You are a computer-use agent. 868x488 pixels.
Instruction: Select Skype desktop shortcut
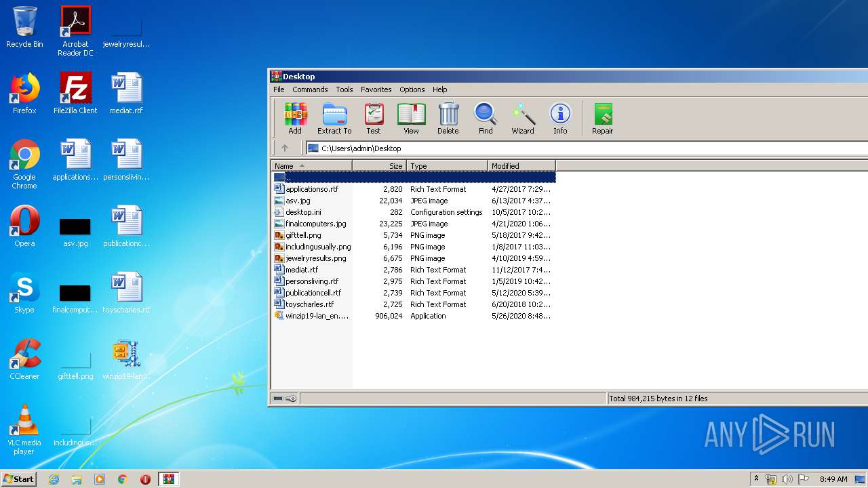point(24,293)
